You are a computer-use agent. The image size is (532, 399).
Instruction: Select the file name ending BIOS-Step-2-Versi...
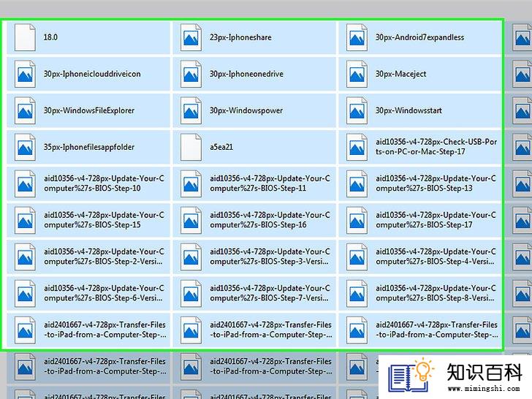coord(104,256)
